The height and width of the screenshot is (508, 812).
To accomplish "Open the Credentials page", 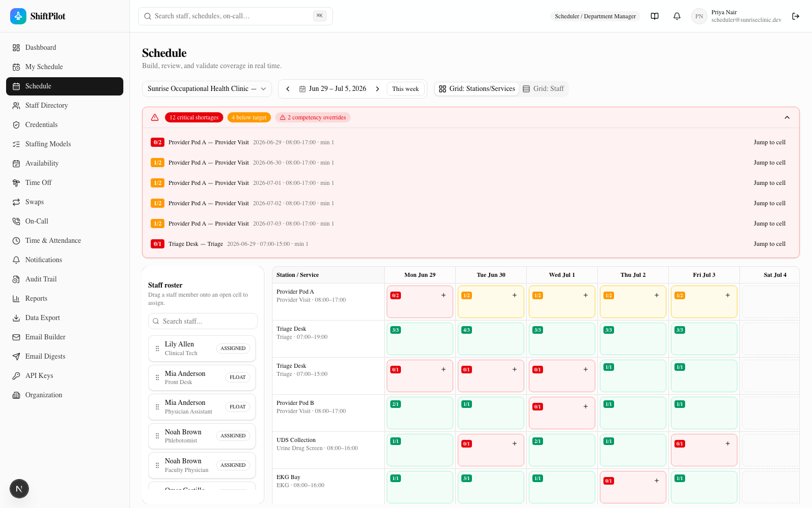I will (x=64, y=125).
